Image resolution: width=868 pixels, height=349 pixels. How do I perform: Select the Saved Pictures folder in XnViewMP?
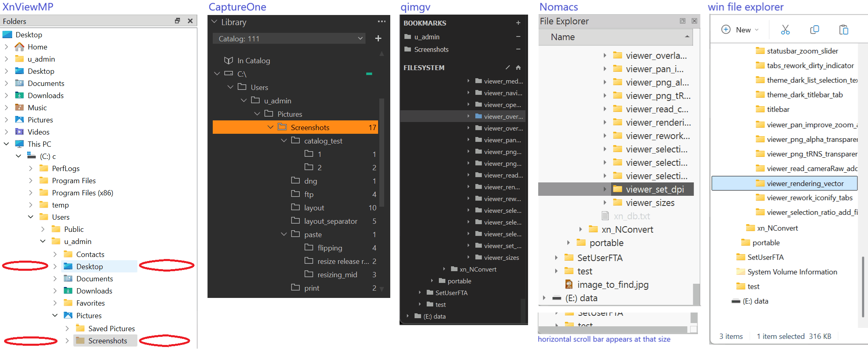coord(111,329)
